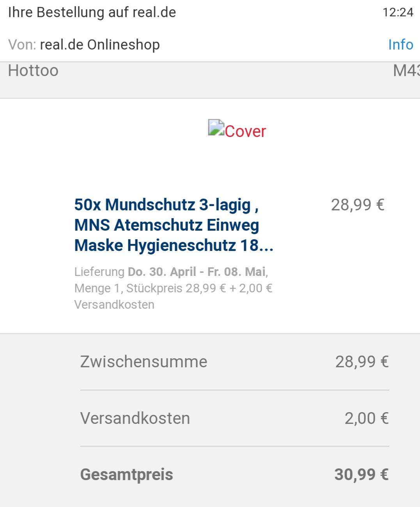The height and width of the screenshot is (507, 420).
Task: Tap the Von: sender label
Action: pyautogui.click(x=22, y=44)
